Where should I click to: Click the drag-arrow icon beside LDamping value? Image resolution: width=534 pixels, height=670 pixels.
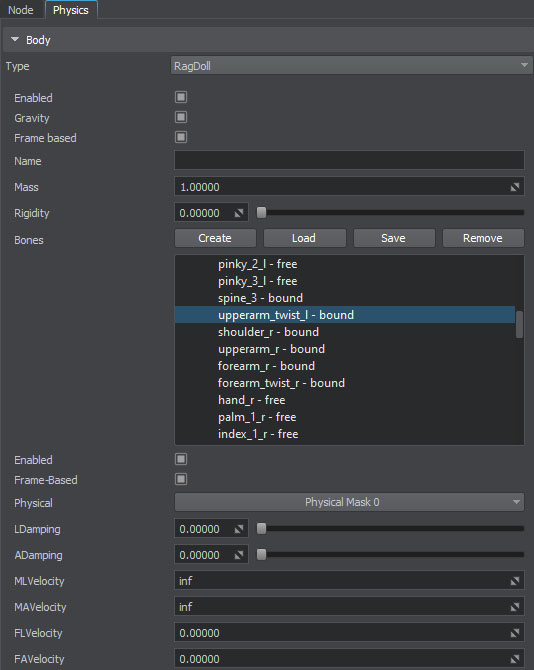coord(239,529)
